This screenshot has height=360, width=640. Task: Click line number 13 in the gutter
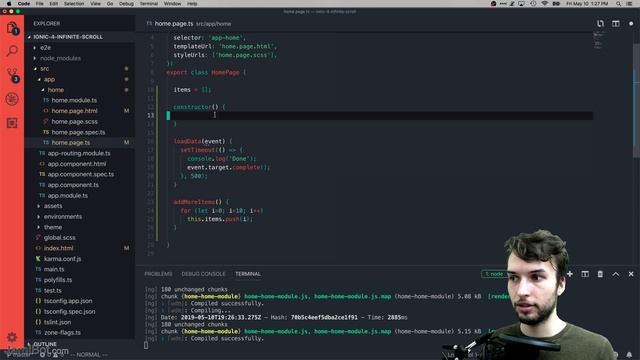(x=151, y=116)
